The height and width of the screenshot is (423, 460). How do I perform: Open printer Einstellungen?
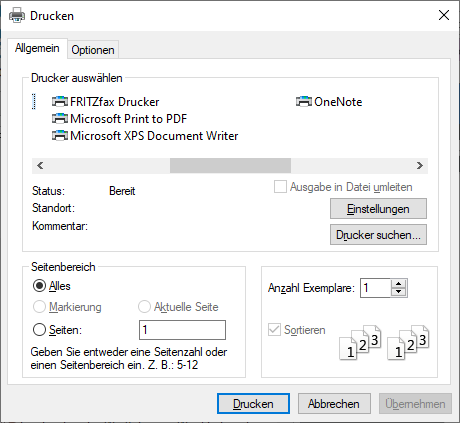pyautogui.click(x=378, y=209)
